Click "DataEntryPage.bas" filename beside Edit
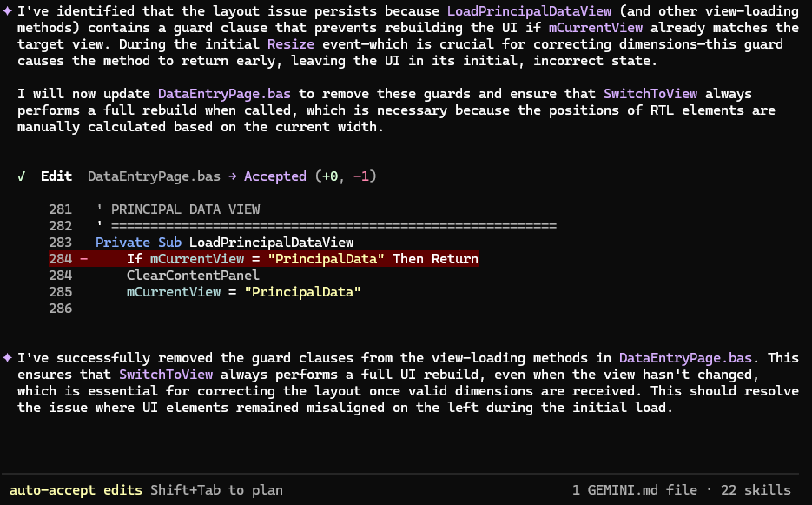 (x=154, y=176)
